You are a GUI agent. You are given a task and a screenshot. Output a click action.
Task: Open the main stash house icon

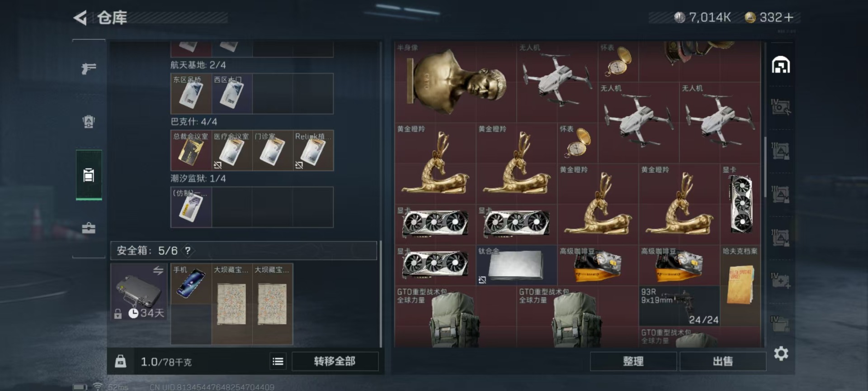pos(781,65)
